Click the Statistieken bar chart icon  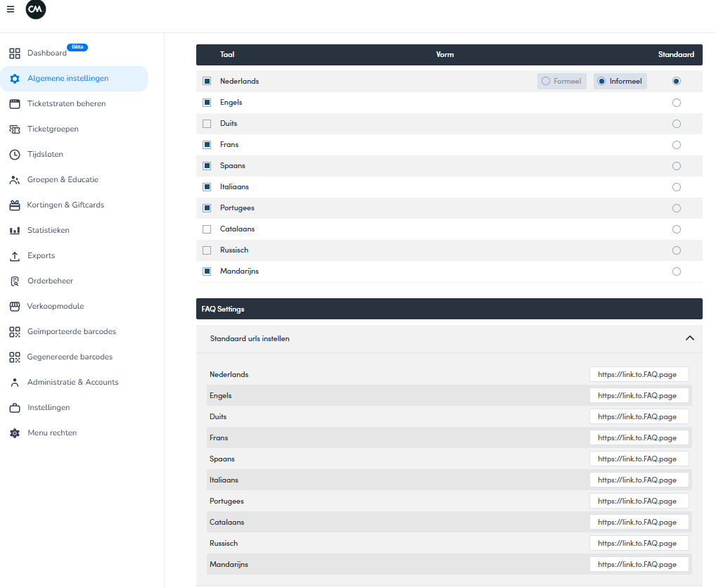click(x=15, y=231)
